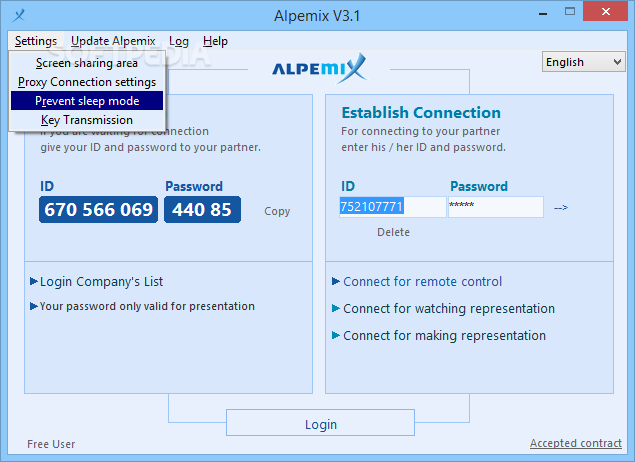The height and width of the screenshot is (462, 635).
Task: Open the Accepted contract link
Action: (x=575, y=443)
